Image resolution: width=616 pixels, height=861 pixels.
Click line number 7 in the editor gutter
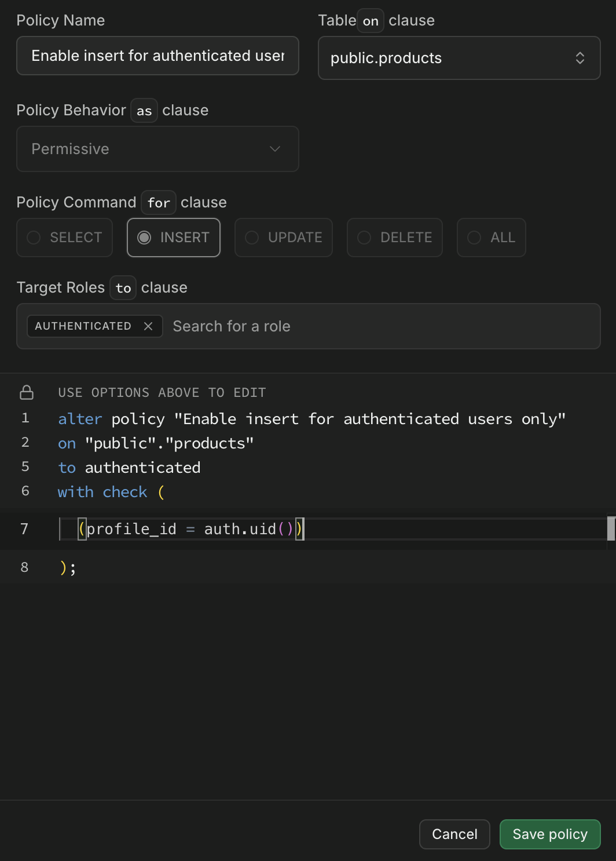pos(24,529)
